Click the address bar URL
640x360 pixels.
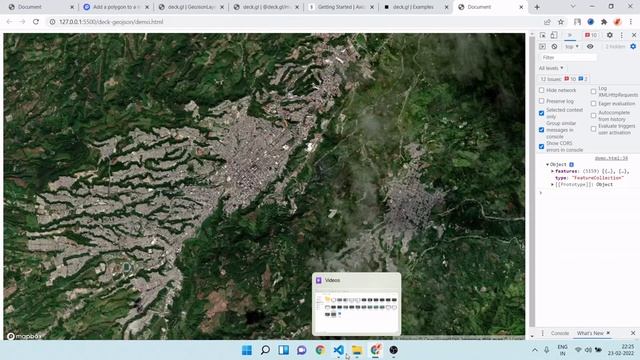pos(111,22)
